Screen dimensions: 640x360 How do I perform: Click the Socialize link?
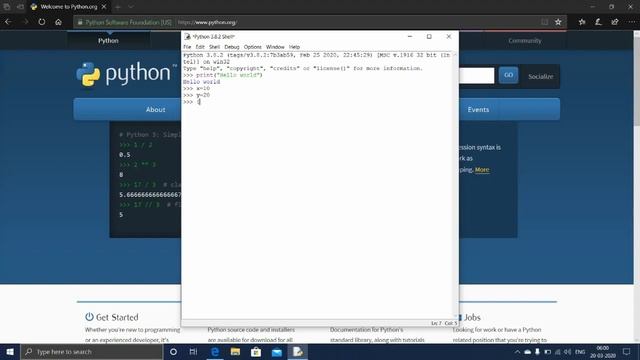pos(540,76)
